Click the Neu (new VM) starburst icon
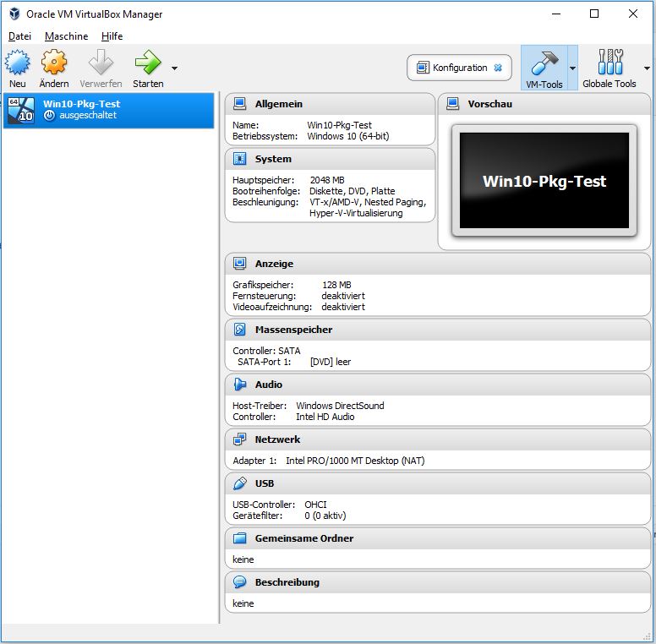The height and width of the screenshot is (644, 656). [18, 63]
